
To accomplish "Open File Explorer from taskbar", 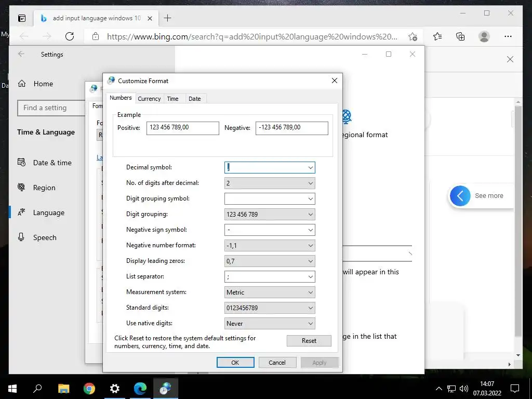I will click(x=63, y=389).
